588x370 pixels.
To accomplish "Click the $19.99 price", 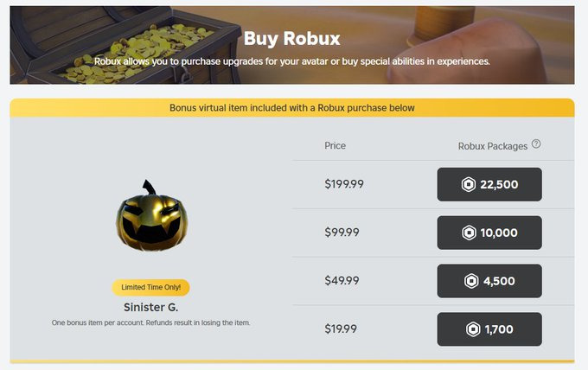I will point(341,329).
